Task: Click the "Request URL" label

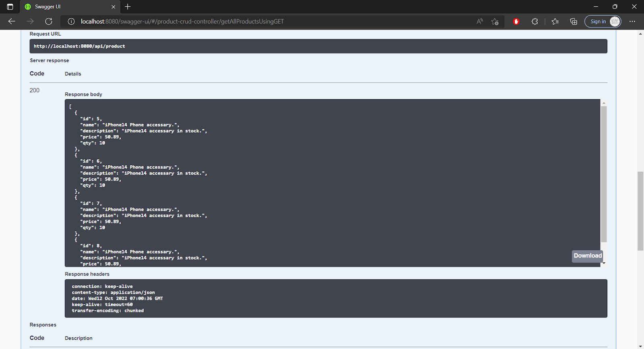Action: point(45,34)
